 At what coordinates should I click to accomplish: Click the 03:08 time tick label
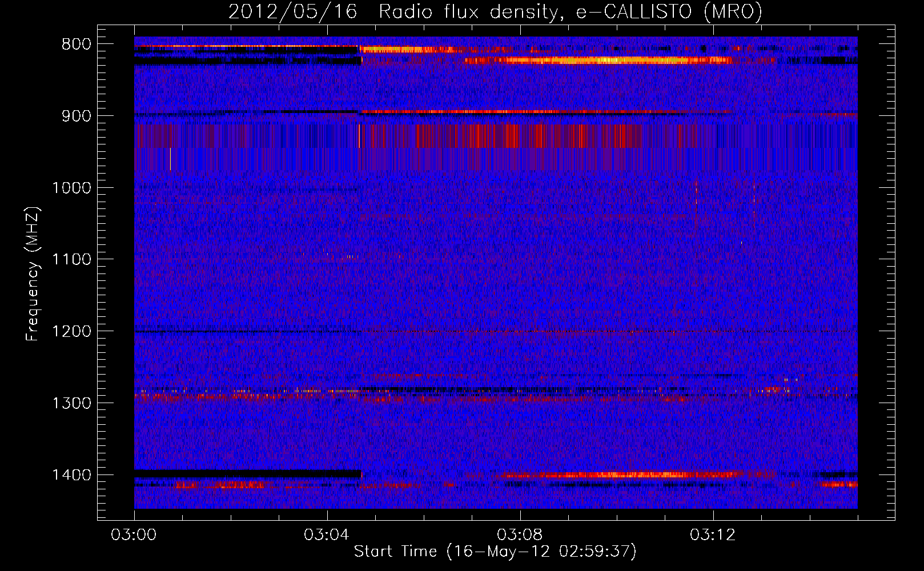click(520, 535)
